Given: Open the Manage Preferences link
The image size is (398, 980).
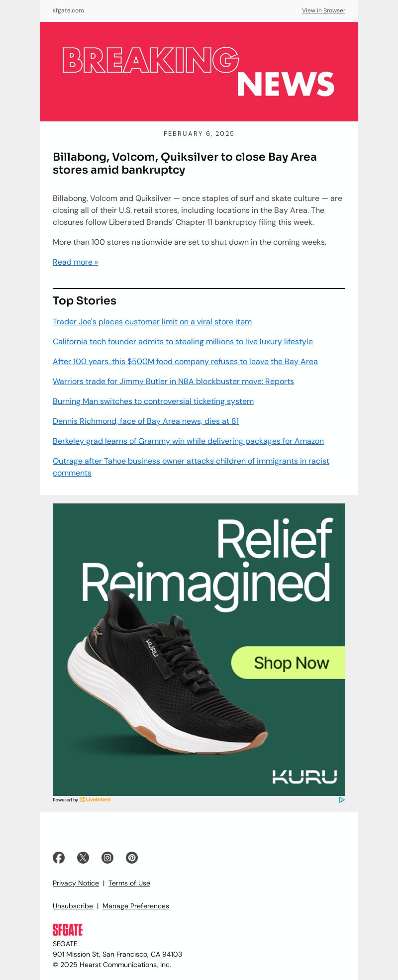Looking at the screenshot, I should 136,906.
